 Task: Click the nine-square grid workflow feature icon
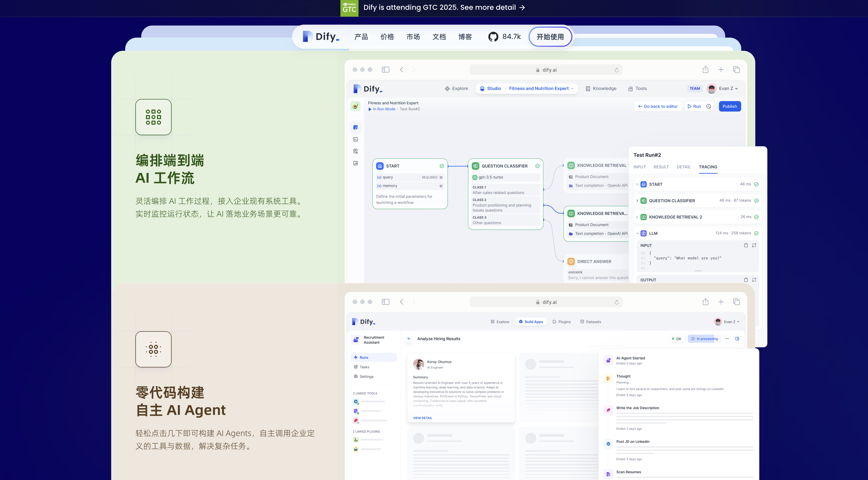[x=153, y=117]
